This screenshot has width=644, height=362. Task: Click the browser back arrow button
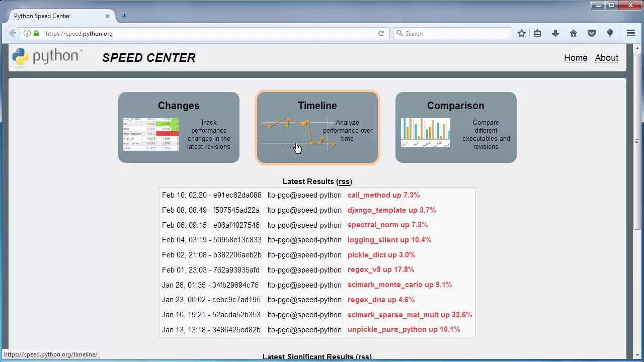(13, 33)
